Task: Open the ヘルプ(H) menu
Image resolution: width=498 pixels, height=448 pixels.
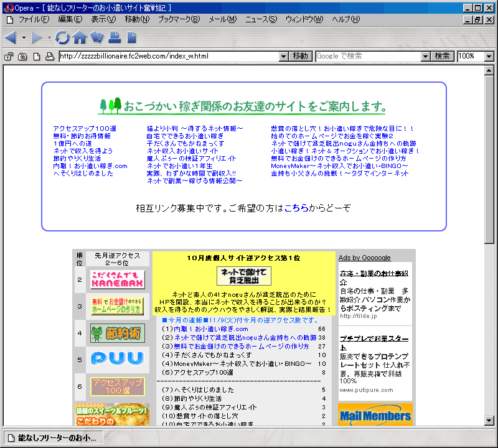Action: pyautogui.click(x=346, y=19)
